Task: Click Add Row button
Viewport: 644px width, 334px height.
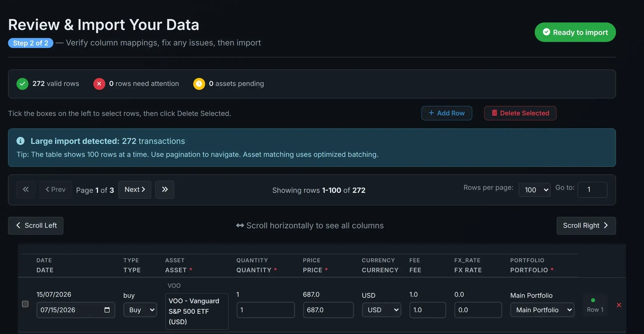Action: tap(447, 113)
